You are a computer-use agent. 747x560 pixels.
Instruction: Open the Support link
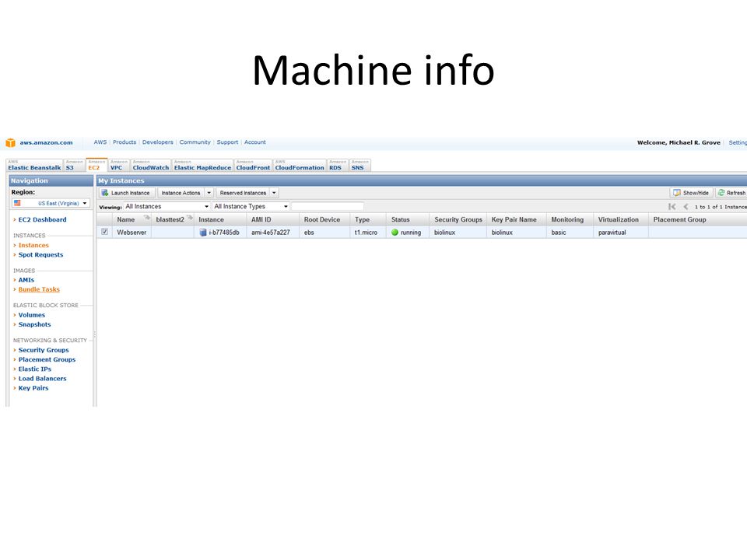227,142
